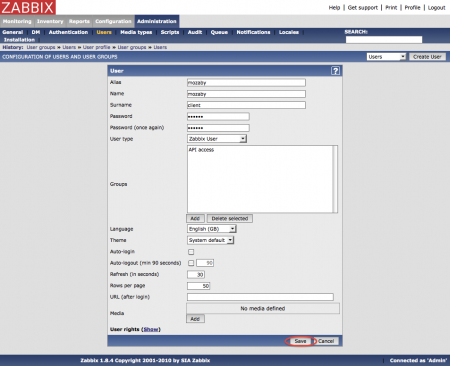Click the Cancel button
This screenshot has width=450, height=366.
[x=326, y=341]
